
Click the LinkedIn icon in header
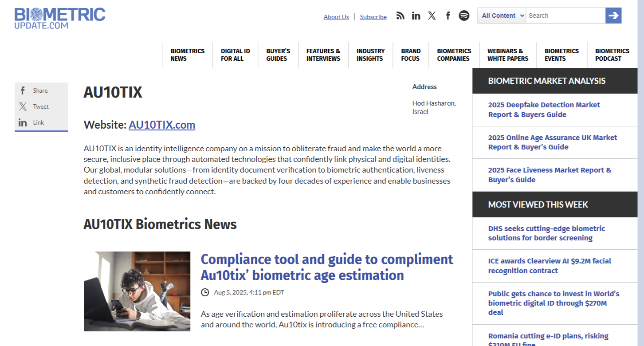coord(416,16)
